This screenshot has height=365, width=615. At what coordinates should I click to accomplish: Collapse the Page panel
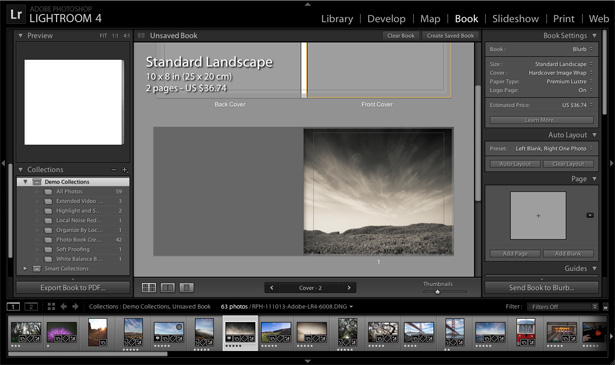tap(595, 179)
